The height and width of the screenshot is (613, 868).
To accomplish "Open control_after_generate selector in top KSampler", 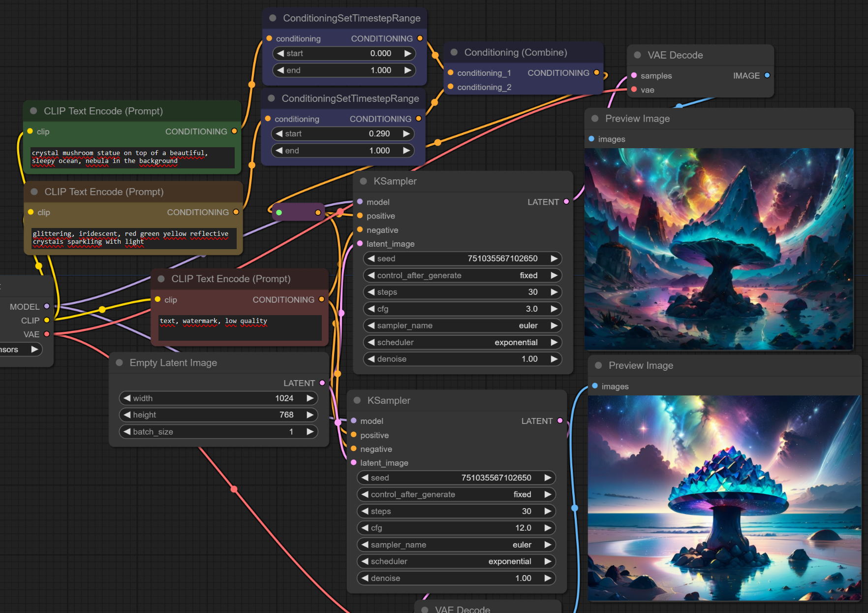I will click(x=462, y=275).
